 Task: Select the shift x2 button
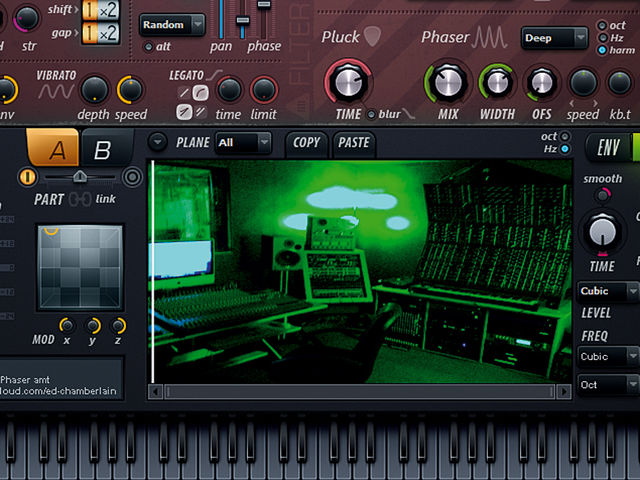click(109, 10)
